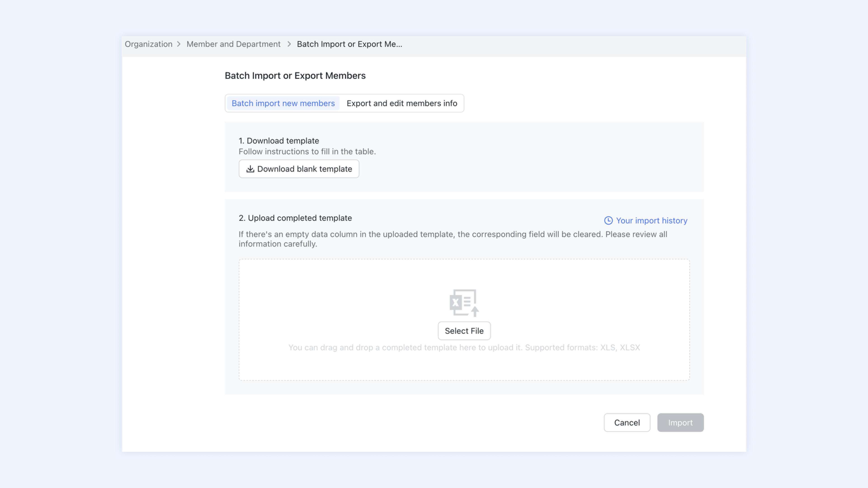Click the Batch Import or Export Members heading
Screen dimensions: 868x488
coord(295,75)
